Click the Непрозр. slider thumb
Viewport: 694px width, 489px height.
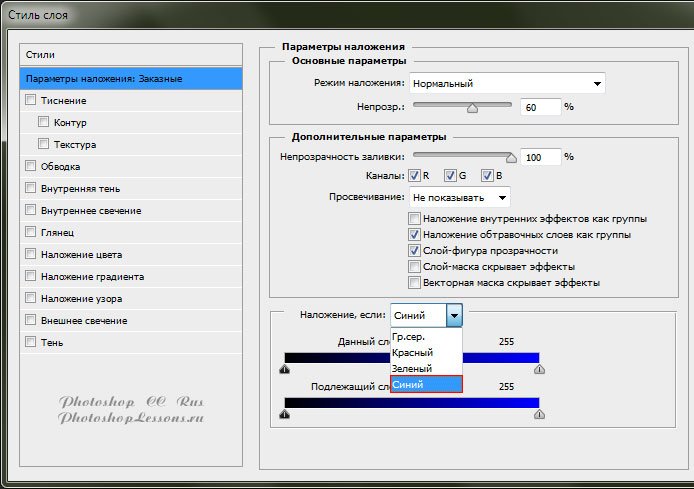472,105
